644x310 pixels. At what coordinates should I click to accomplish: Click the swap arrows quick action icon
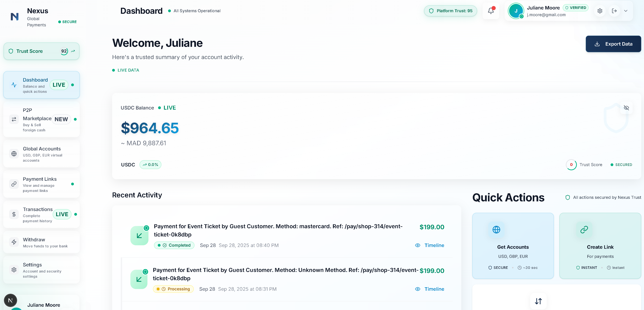(538, 301)
